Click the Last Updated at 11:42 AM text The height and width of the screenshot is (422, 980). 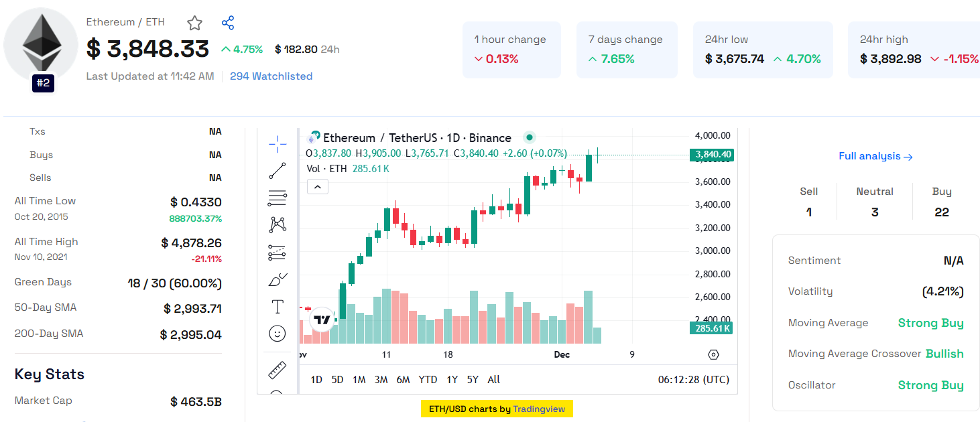pos(150,76)
